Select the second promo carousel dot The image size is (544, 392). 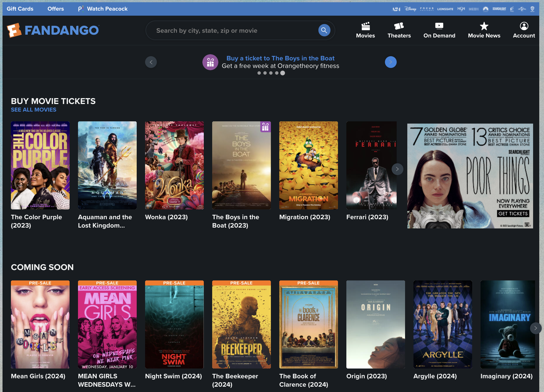tap(265, 73)
